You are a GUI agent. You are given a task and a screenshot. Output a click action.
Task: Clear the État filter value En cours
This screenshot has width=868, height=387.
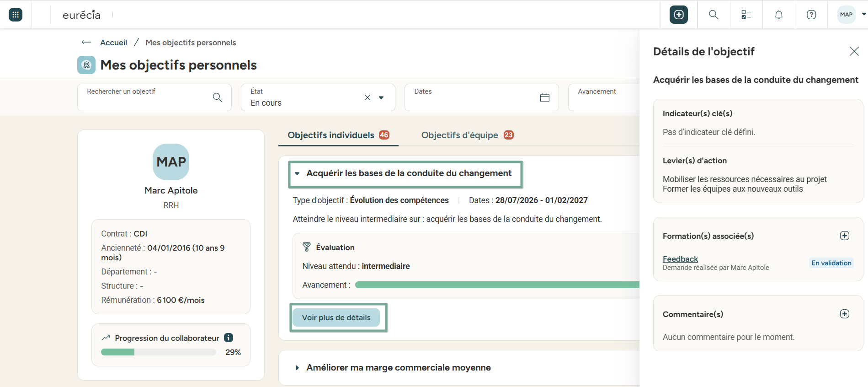pyautogui.click(x=367, y=97)
